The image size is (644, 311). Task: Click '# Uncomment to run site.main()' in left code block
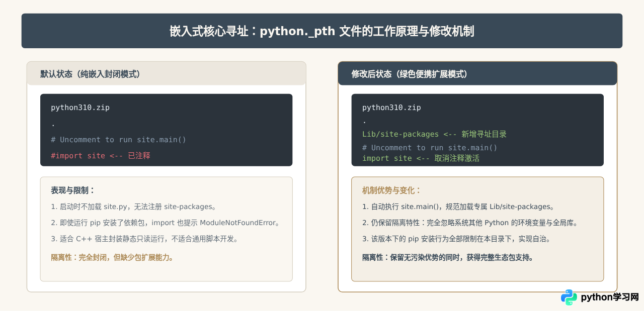[x=118, y=140]
